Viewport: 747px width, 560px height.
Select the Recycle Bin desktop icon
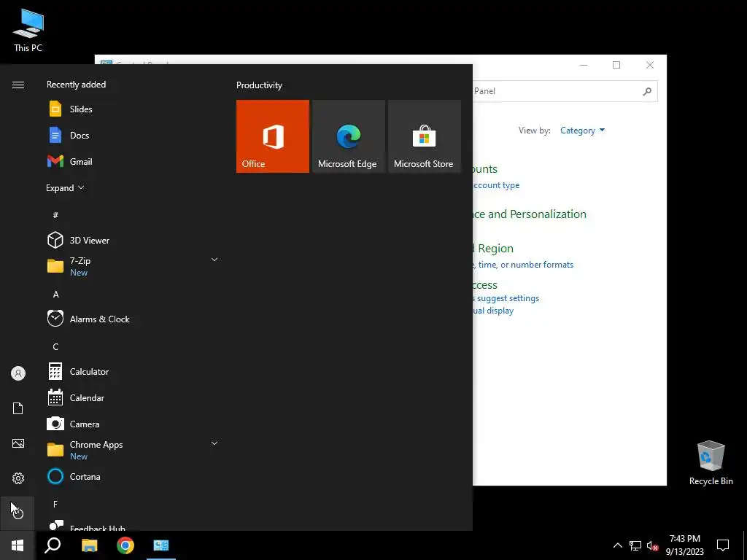point(711,462)
